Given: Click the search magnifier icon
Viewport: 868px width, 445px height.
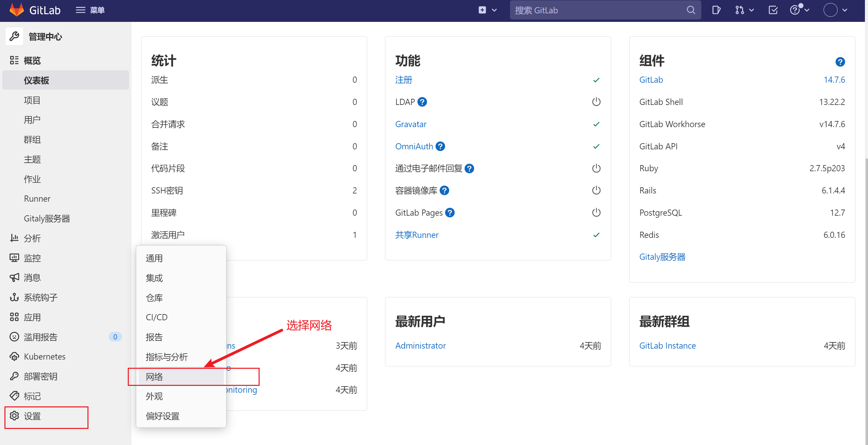Looking at the screenshot, I should (x=691, y=10).
